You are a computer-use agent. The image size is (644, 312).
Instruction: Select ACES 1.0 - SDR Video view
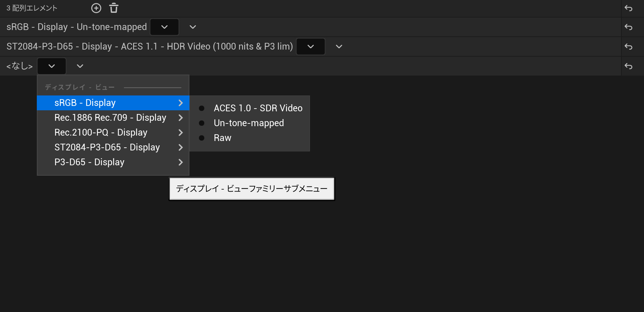[258, 108]
